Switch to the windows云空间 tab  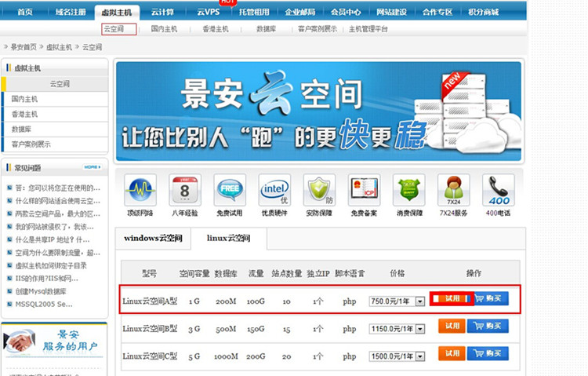coord(154,238)
